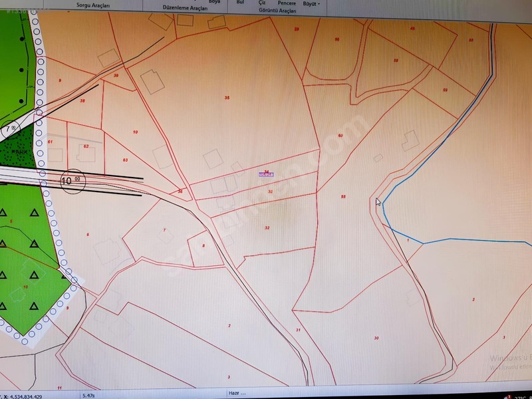Pick parcel number 61 label
This screenshot has height=399, width=532.
[51, 142]
